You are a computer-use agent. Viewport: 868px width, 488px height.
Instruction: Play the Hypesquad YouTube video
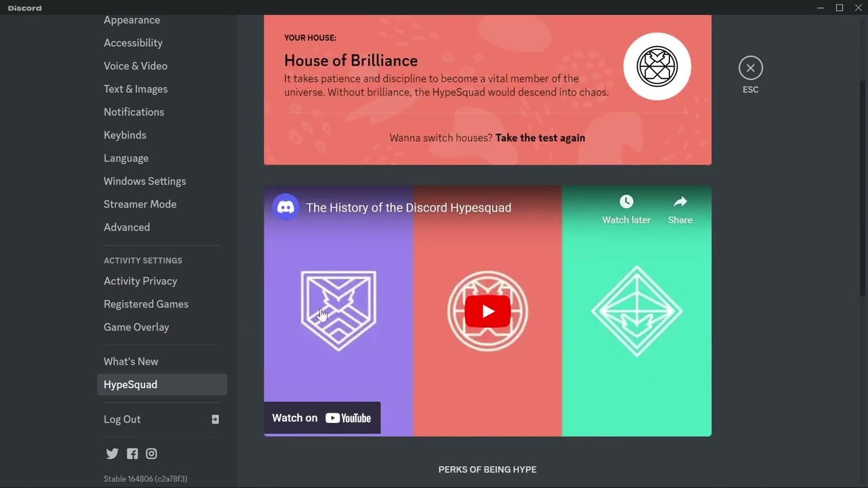click(488, 311)
